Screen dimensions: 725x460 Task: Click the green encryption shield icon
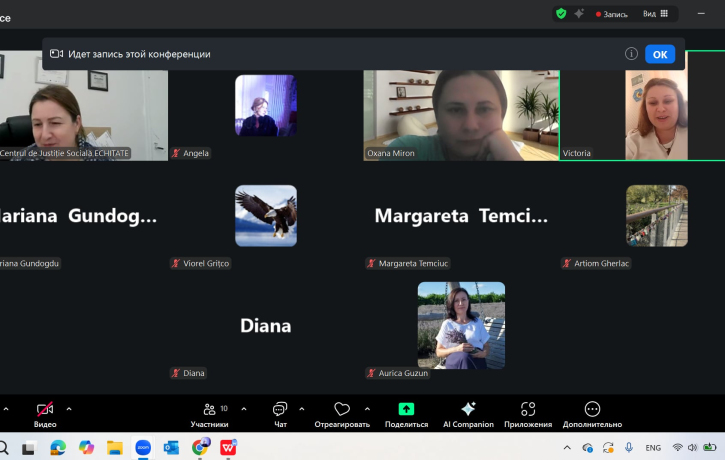click(561, 14)
